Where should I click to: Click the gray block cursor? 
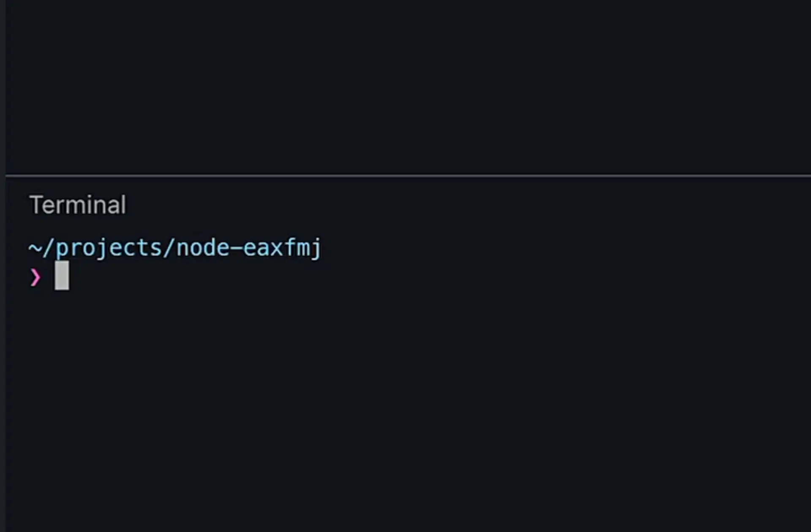[x=62, y=275]
